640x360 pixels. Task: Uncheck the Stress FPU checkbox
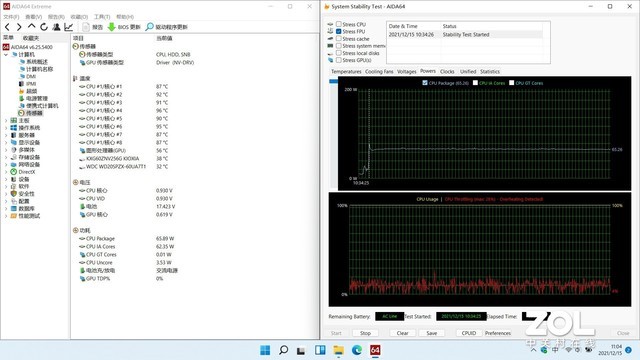tap(338, 31)
